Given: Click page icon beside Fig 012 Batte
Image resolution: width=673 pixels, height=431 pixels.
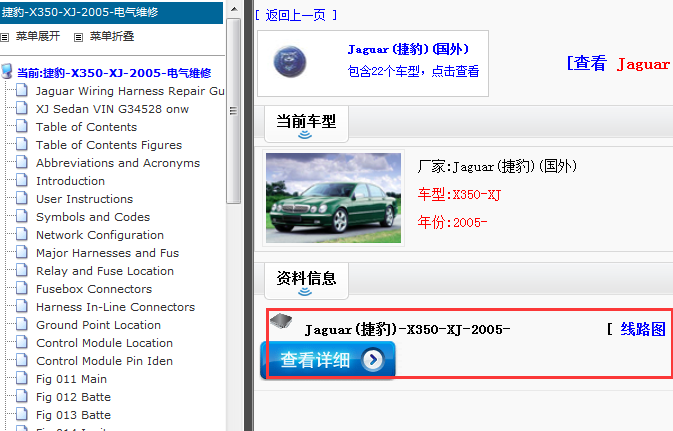Looking at the screenshot, I should 22,397.
